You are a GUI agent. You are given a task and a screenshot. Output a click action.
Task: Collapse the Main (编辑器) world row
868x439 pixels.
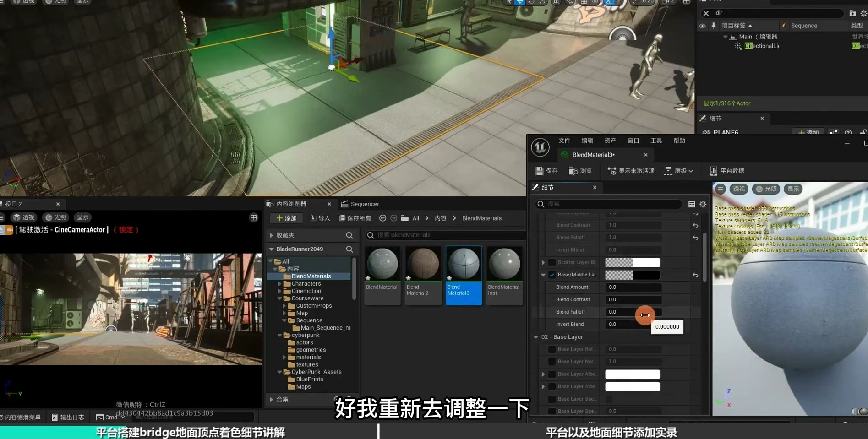coord(725,37)
